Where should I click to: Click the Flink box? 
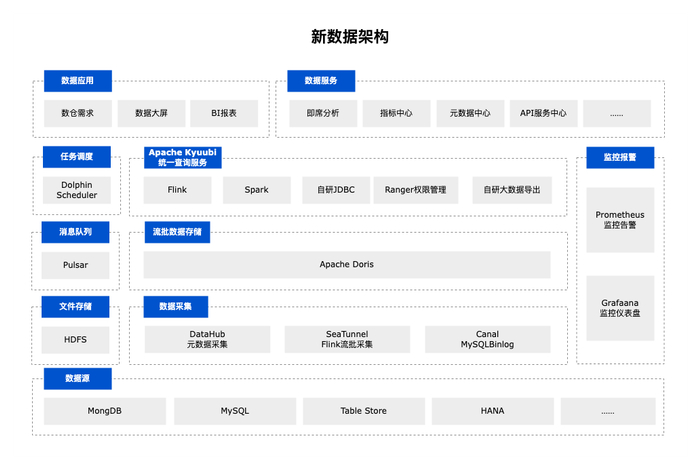pyautogui.click(x=177, y=190)
